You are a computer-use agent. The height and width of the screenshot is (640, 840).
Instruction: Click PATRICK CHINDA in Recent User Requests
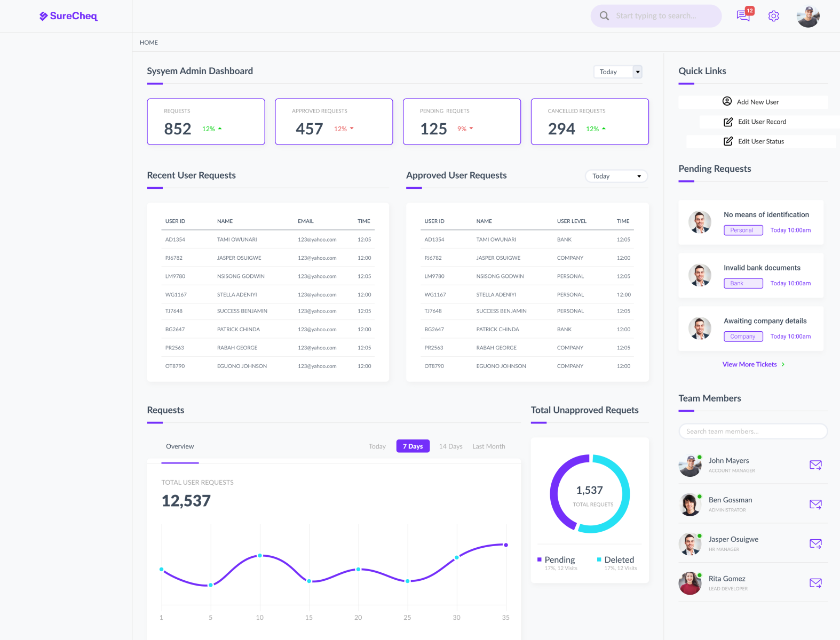coord(239,330)
